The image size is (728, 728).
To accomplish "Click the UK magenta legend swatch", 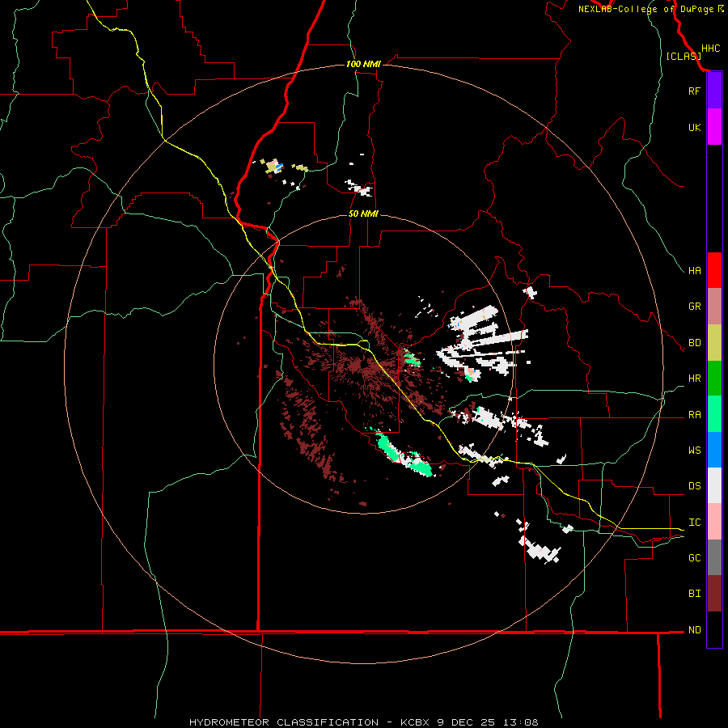I will click(x=714, y=127).
